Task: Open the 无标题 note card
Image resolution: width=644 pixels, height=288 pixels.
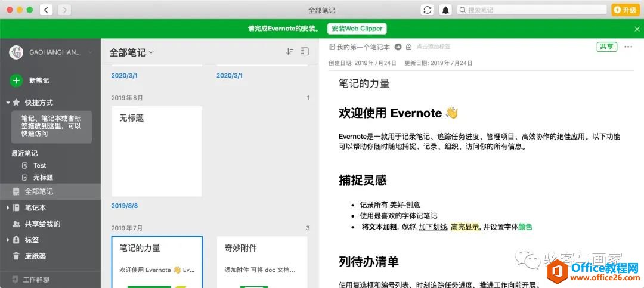Action: tap(157, 151)
